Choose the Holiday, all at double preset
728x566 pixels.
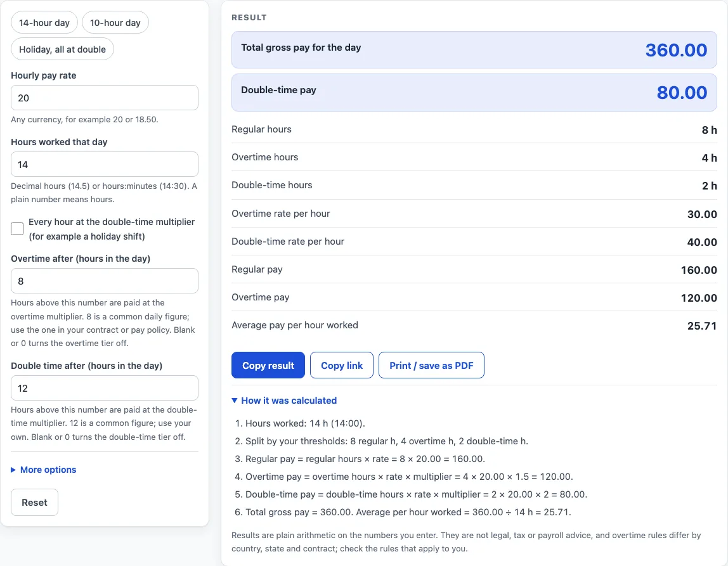pos(62,49)
